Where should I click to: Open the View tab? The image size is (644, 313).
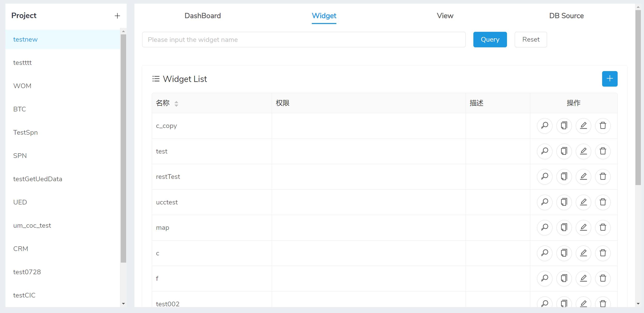pos(445,16)
